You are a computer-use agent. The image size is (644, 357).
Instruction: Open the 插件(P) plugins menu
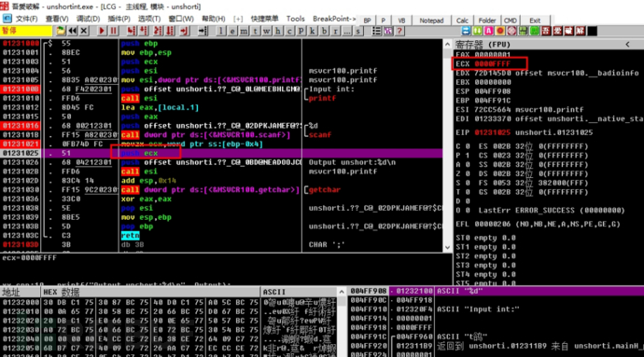[x=119, y=19]
